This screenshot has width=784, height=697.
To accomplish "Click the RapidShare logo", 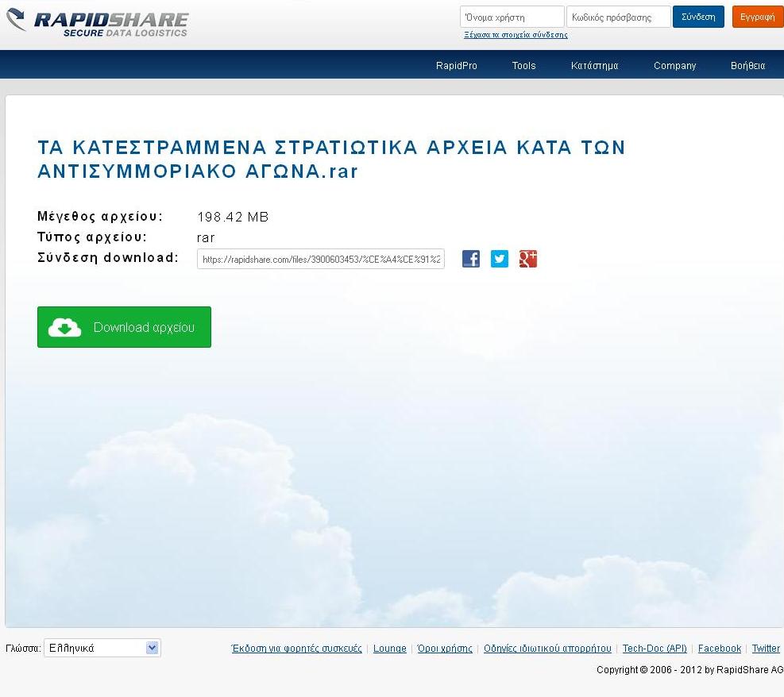I will point(97,22).
